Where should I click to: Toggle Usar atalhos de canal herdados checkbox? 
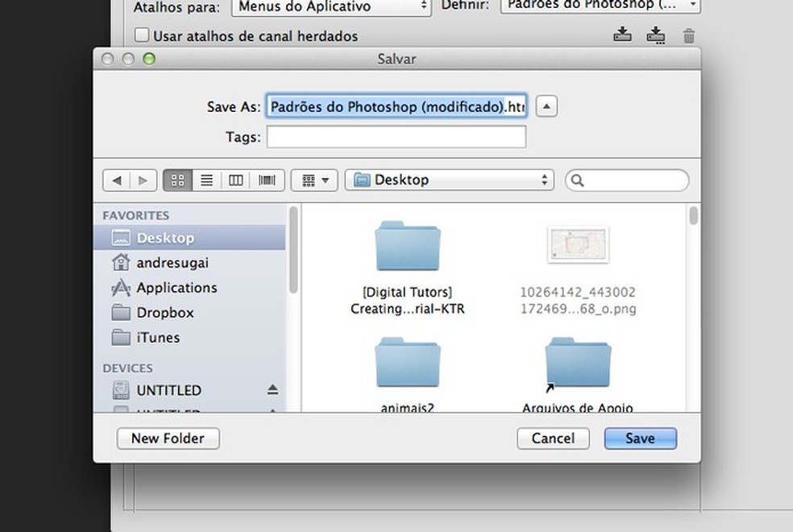pos(142,35)
